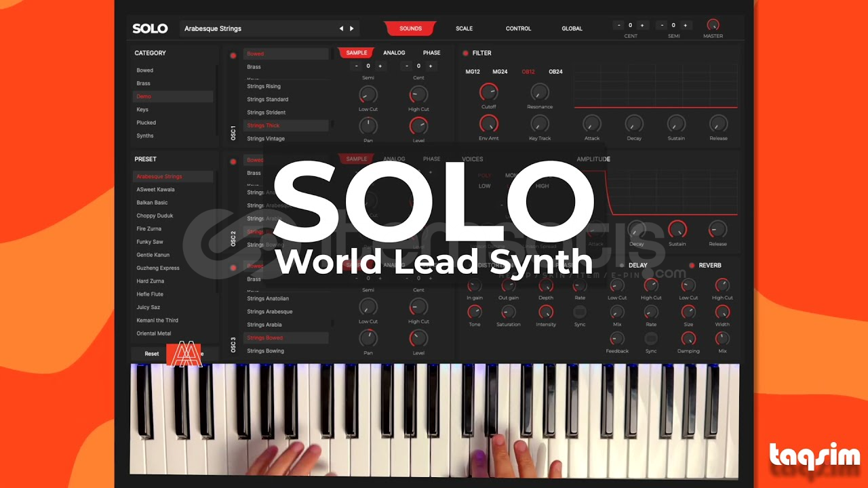Toggle OSC 2 power indicator
868x488 pixels.
(x=233, y=162)
